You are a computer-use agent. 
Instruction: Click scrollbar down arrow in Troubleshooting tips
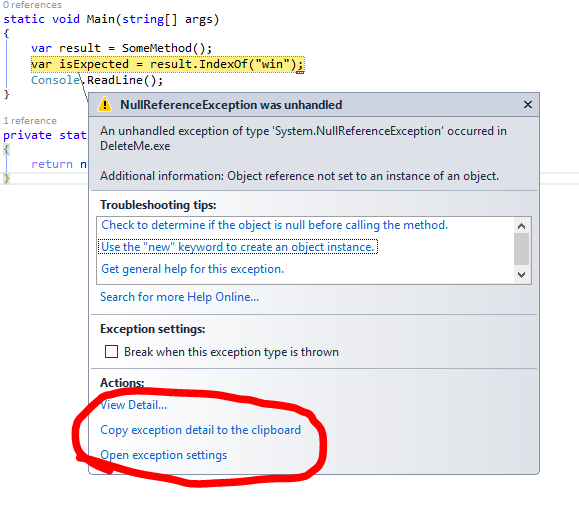[521, 275]
